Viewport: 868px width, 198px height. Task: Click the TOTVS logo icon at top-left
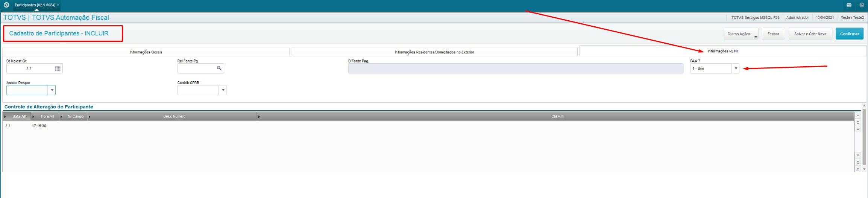click(6, 5)
